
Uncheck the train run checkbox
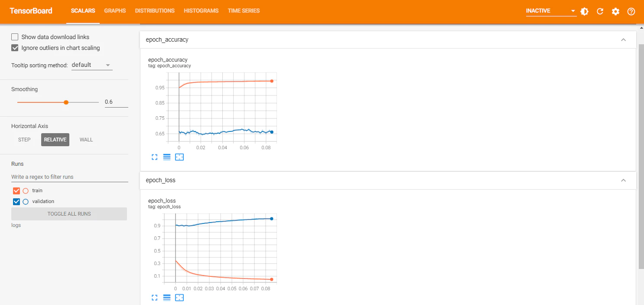coord(16,190)
